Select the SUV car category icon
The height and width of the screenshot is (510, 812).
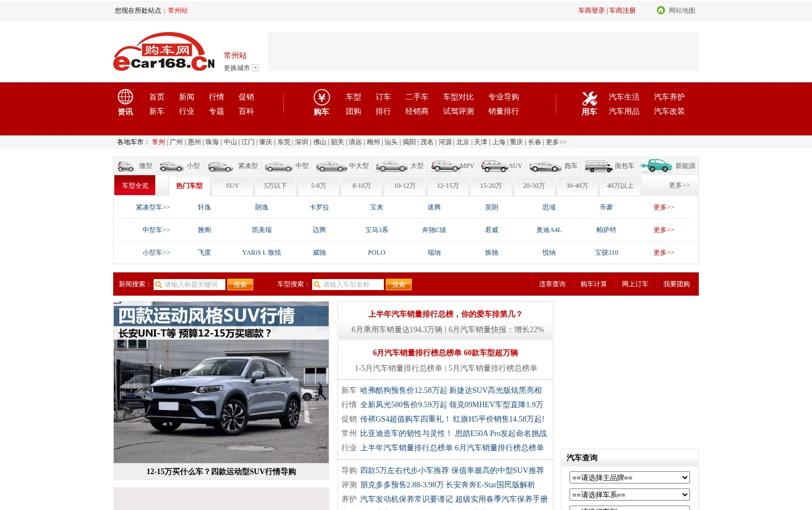coord(495,166)
